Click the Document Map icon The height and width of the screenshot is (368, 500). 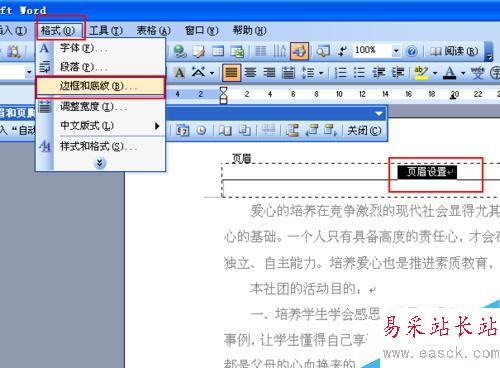pyautogui.click(x=323, y=51)
